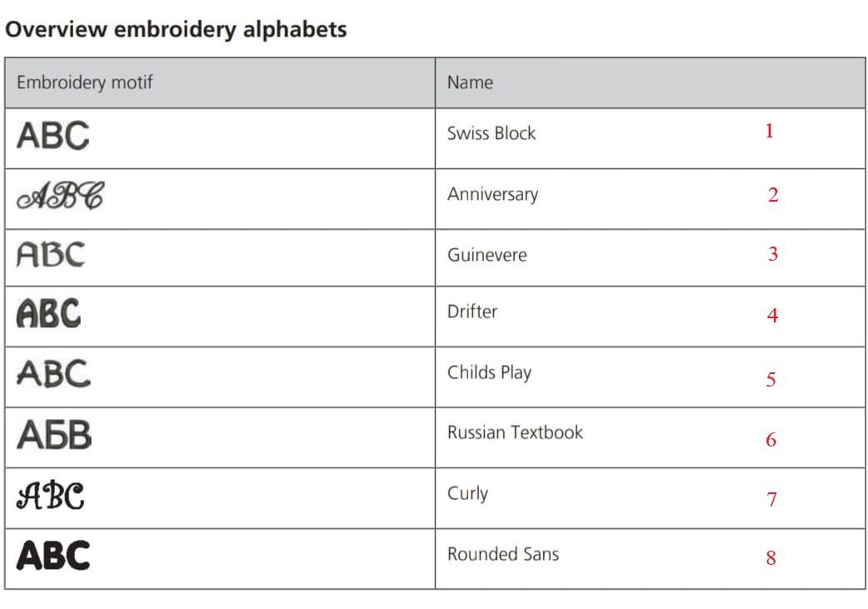Click the 'Overview embroidery alphabets' heading

pos(176,30)
